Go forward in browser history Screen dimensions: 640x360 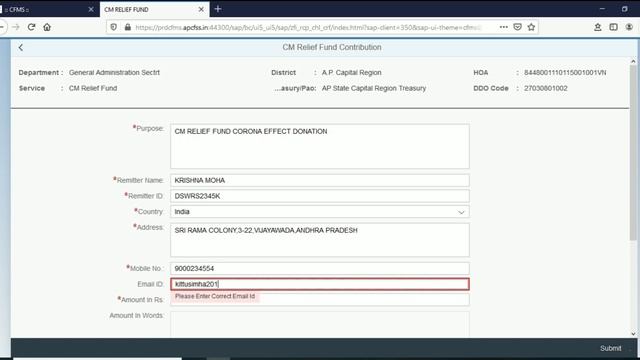pyautogui.click(x=16, y=27)
